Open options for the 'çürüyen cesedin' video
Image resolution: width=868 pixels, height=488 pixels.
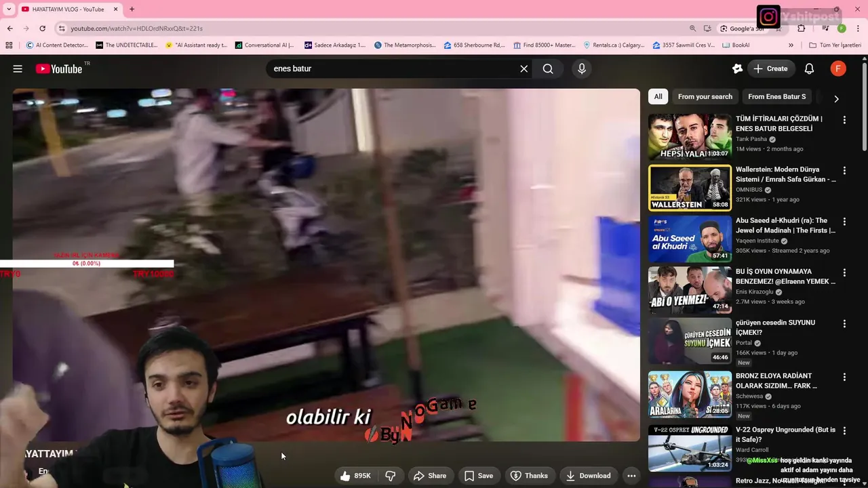click(844, 324)
